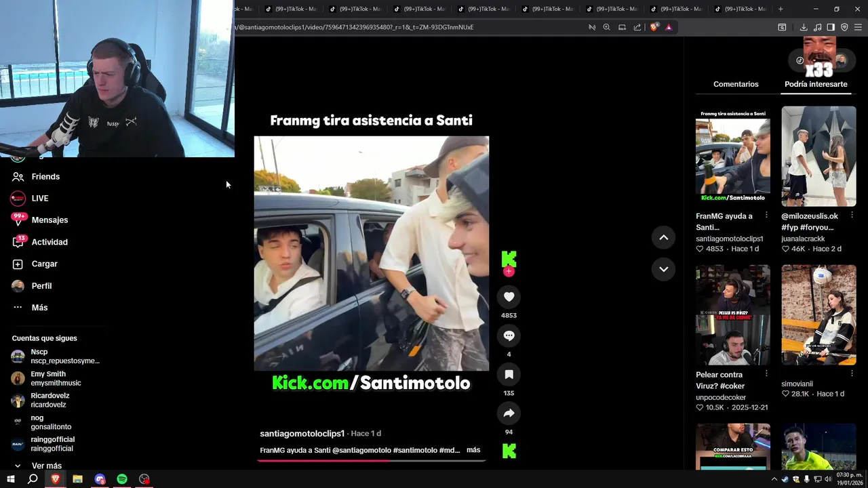The height and width of the screenshot is (488, 868).
Task: Toggle the browser sidebar panel icon
Action: [x=831, y=27]
